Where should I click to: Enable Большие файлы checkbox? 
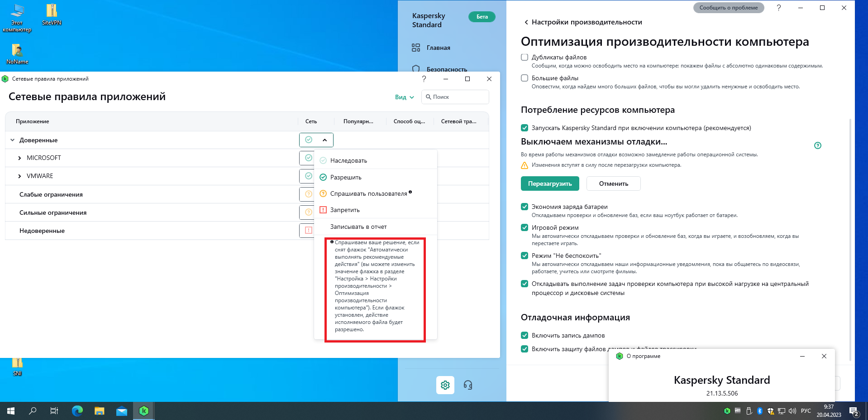525,78
